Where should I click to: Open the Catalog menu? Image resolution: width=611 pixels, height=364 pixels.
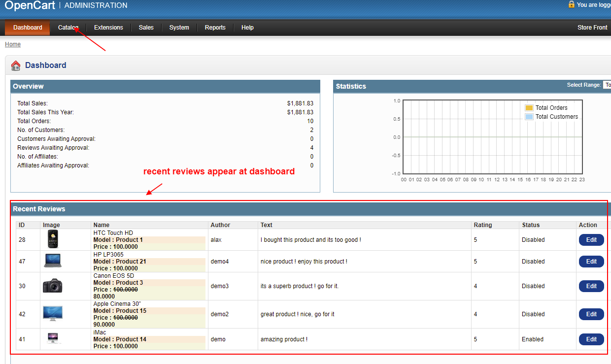point(68,28)
